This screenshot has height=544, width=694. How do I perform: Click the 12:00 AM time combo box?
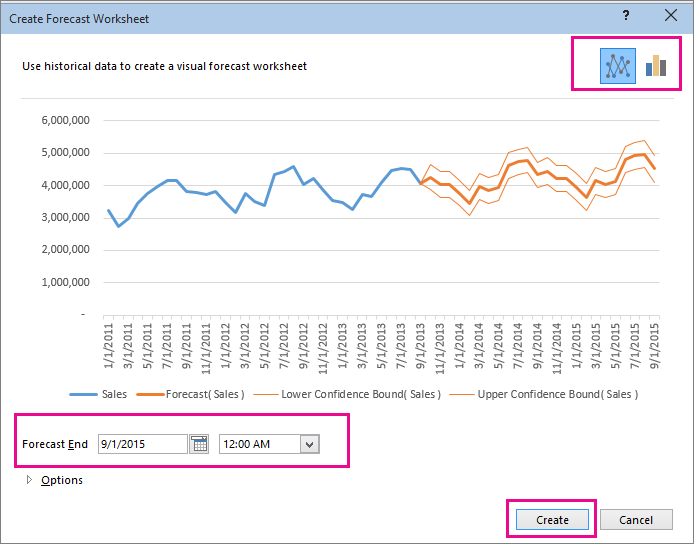(258, 444)
